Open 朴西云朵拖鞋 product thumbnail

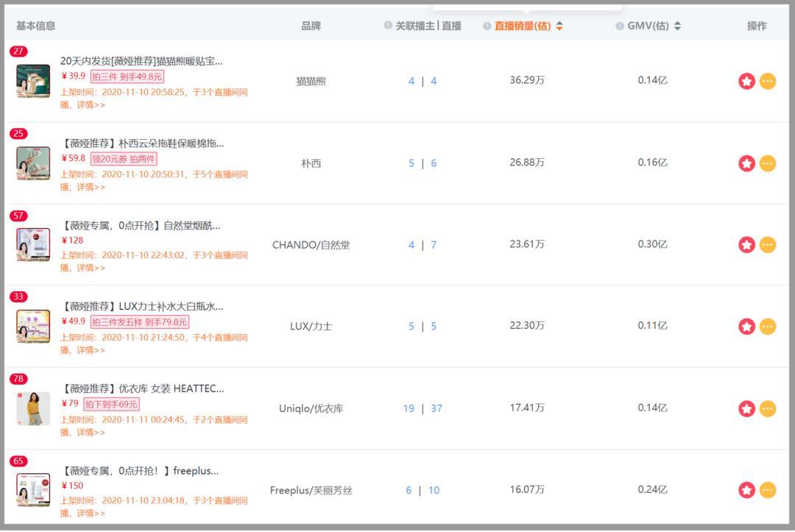click(33, 163)
